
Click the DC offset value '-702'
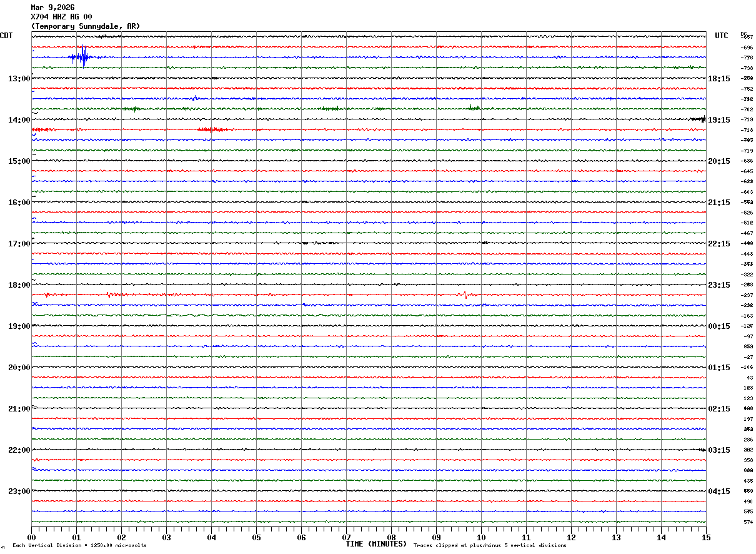tap(747, 109)
